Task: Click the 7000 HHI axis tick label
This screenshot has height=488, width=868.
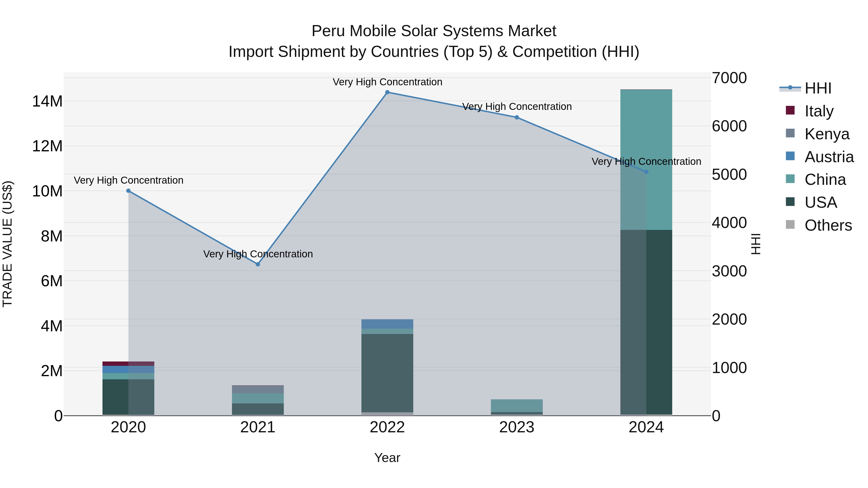Action: pyautogui.click(x=730, y=78)
